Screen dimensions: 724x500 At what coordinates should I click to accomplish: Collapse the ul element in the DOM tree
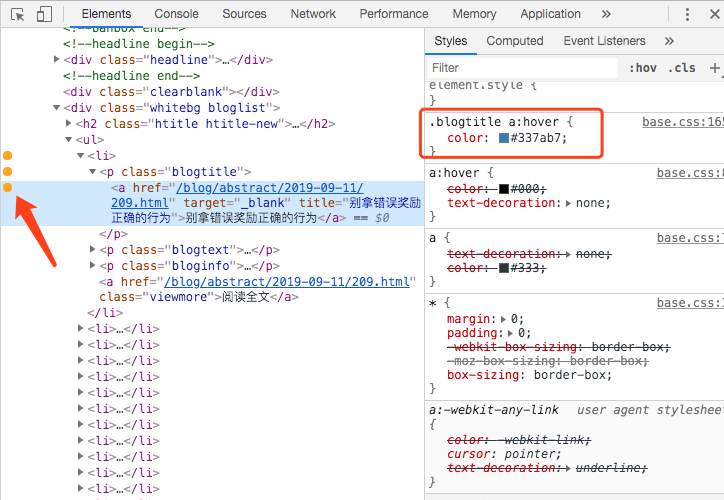[x=69, y=140]
